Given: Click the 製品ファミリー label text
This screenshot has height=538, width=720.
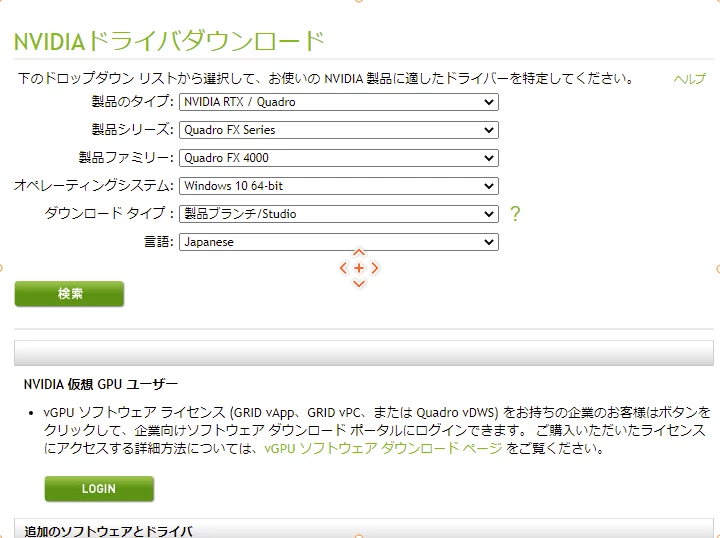Looking at the screenshot, I should [x=126, y=157].
